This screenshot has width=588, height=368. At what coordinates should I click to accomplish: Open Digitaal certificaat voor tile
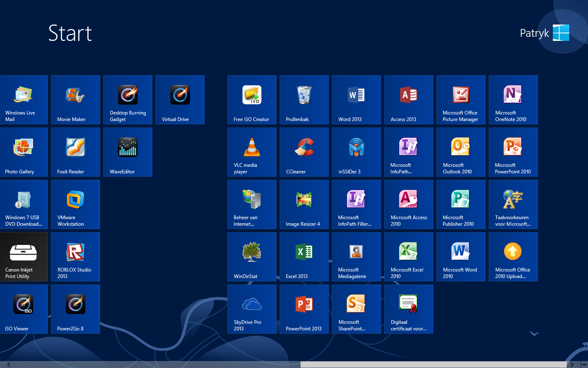[x=409, y=309]
